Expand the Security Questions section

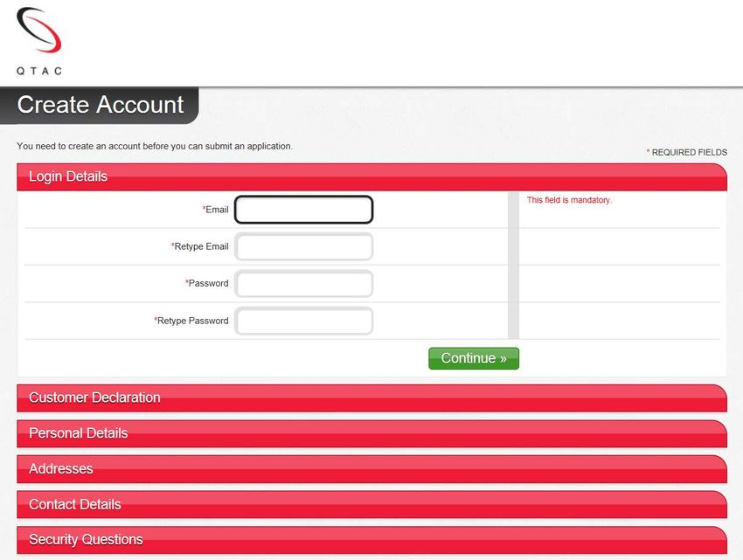(372, 540)
